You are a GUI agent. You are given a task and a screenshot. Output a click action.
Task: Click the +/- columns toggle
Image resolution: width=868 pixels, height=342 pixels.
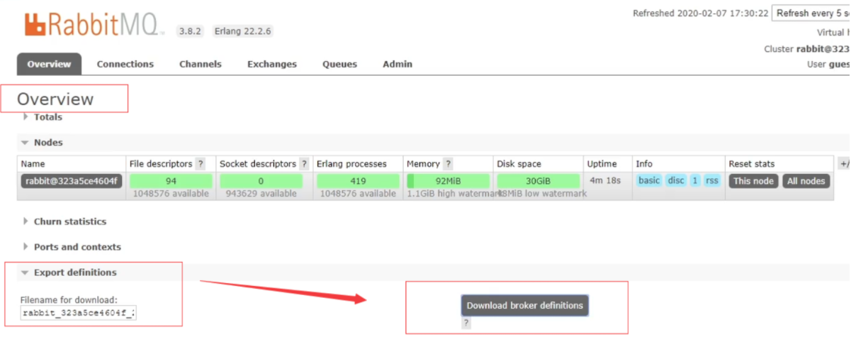point(843,164)
